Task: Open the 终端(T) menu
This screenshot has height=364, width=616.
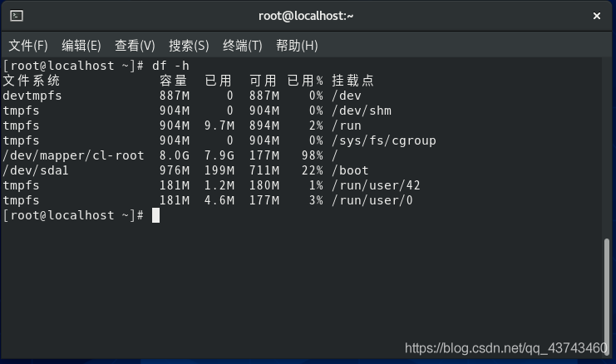Action: (243, 46)
